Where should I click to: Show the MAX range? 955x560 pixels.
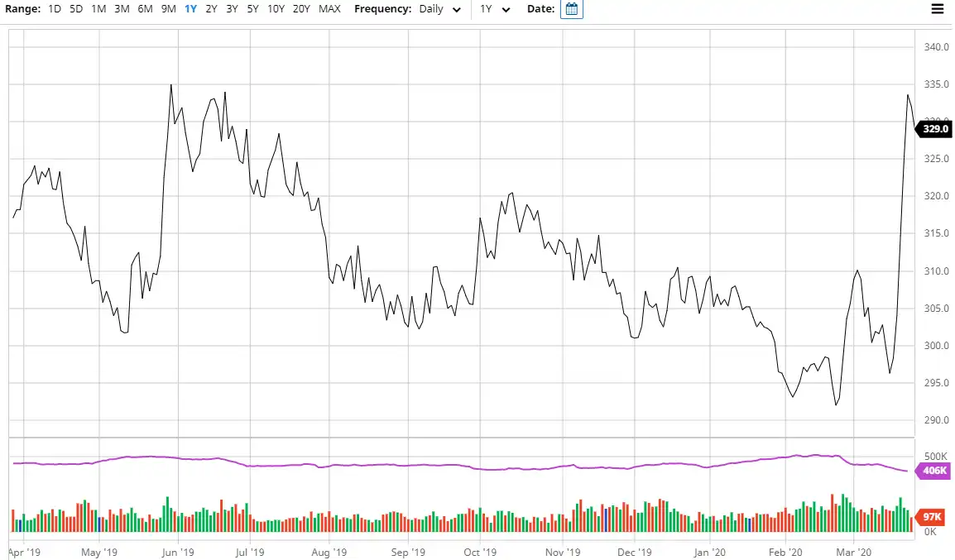click(329, 9)
